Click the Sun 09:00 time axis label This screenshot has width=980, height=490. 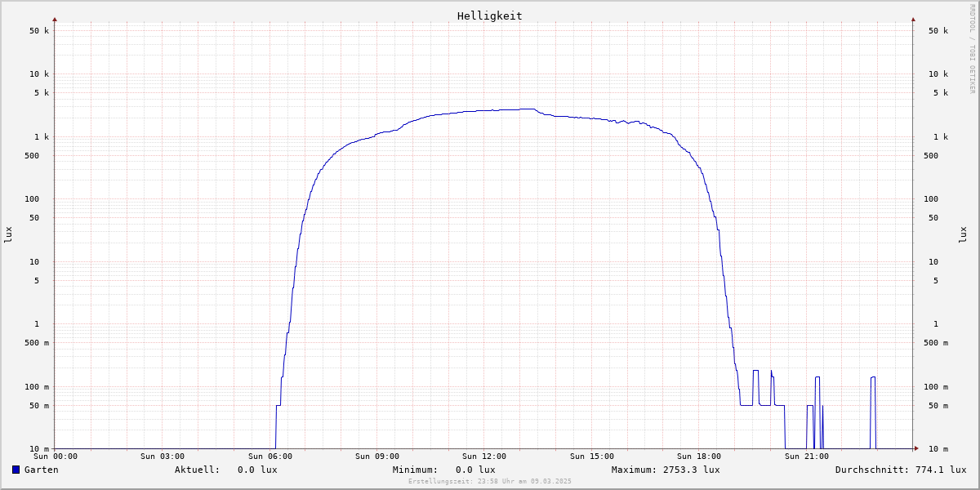377,457
